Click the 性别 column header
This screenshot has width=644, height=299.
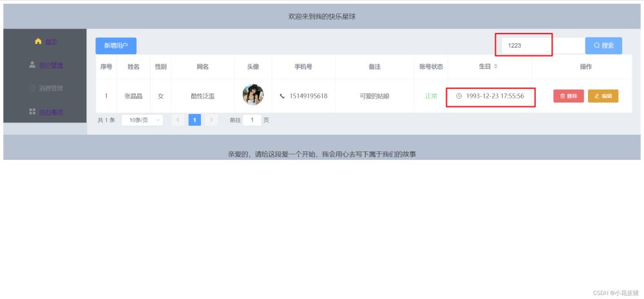coord(160,66)
